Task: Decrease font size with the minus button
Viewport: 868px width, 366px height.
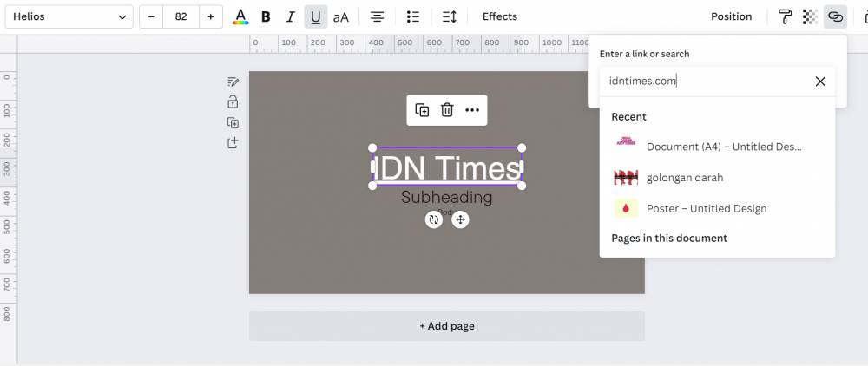Action: 151,16
